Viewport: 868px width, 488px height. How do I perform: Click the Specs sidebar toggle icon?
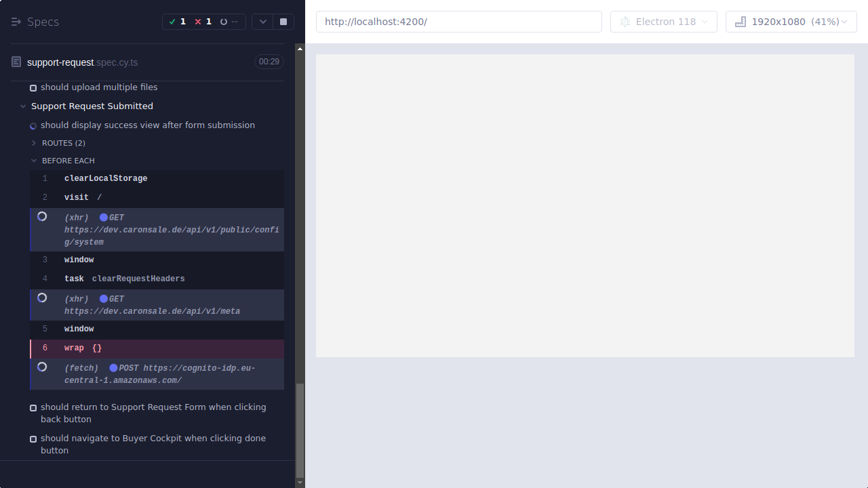point(16,21)
